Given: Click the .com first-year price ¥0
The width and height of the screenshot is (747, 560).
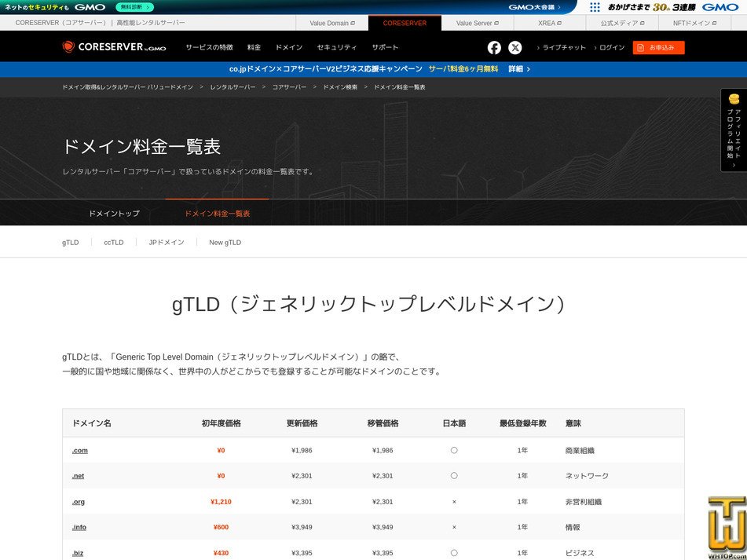Looking at the screenshot, I should (221, 451).
